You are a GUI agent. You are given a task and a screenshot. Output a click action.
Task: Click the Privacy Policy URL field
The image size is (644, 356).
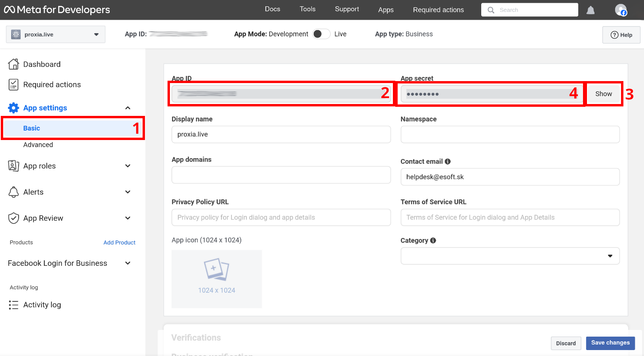[x=281, y=218]
